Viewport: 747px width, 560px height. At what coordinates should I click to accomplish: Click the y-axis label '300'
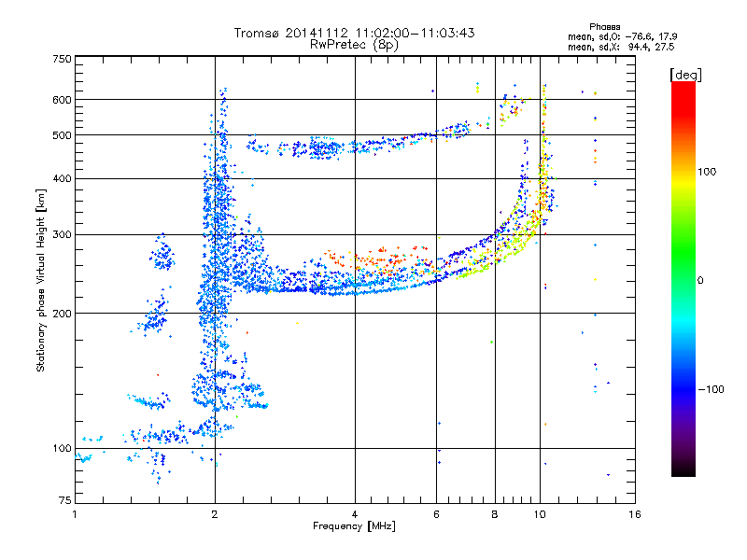[62, 234]
